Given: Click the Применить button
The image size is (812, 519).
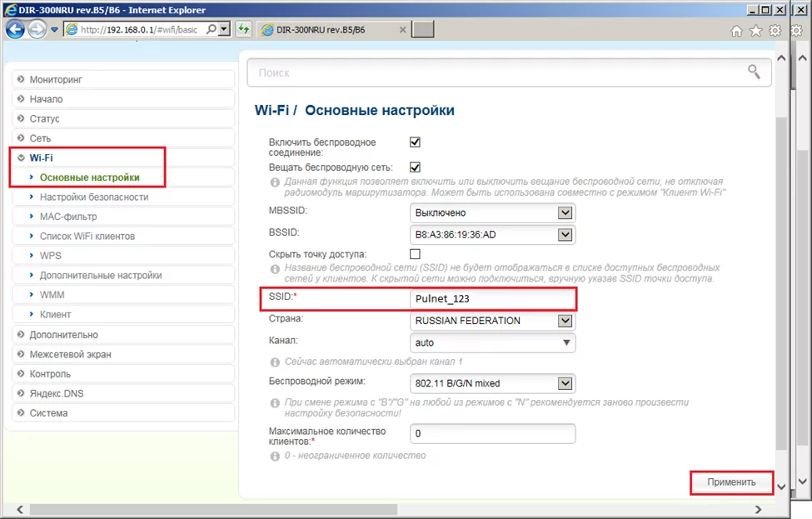Looking at the screenshot, I should pyautogui.click(x=731, y=482).
